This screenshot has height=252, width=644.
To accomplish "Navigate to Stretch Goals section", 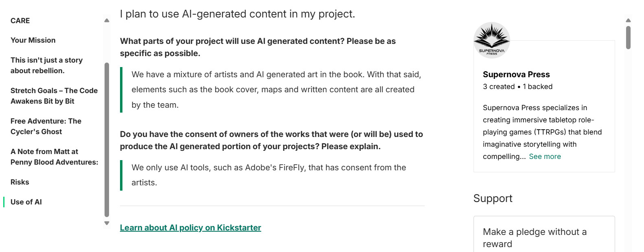I will 54,96.
